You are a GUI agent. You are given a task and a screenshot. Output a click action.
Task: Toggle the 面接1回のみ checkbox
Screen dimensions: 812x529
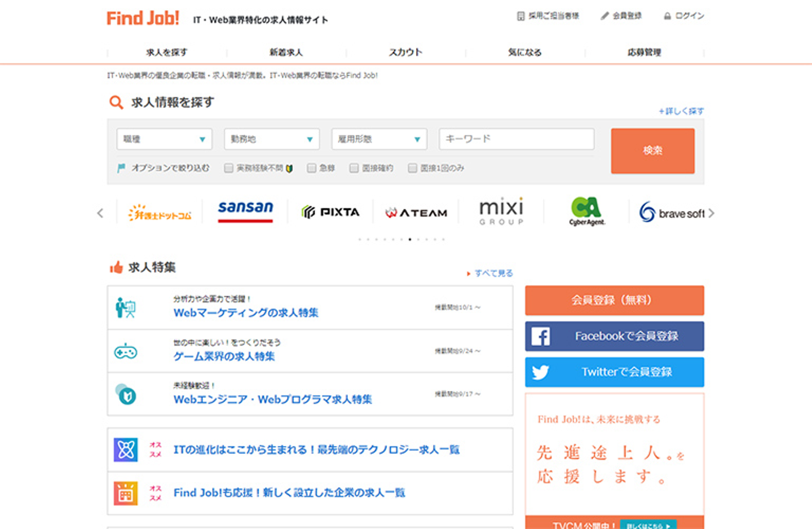coord(412,168)
